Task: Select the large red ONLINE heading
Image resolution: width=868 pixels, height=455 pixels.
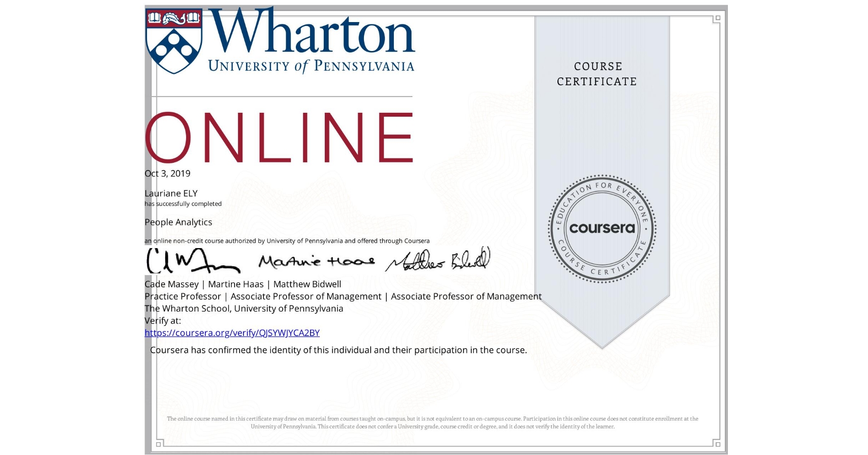Action: pos(279,137)
